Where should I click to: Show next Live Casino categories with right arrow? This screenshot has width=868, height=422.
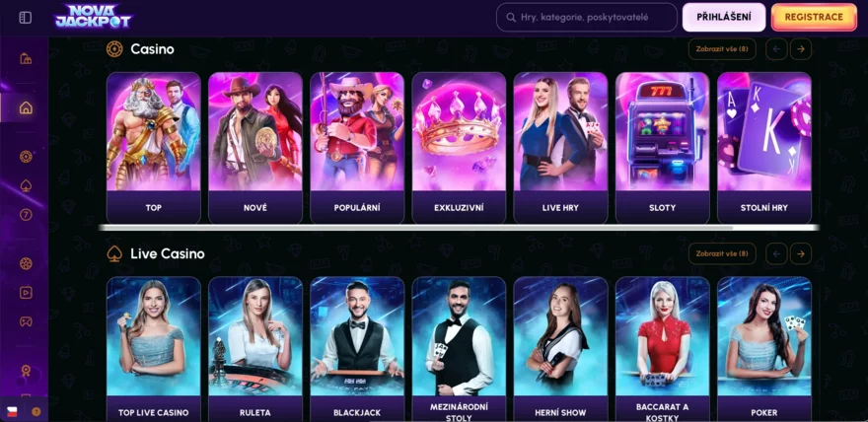(801, 253)
